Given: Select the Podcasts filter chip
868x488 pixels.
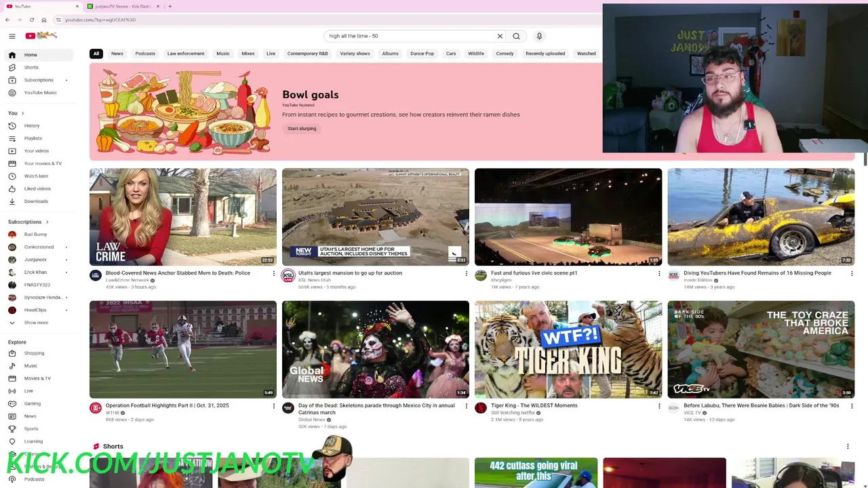Looking at the screenshot, I should (145, 54).
